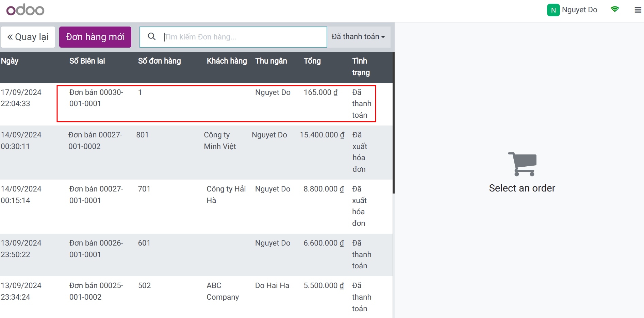This screenshot has width=644, height=318.
Task: Open the hamburger menu icon
Action: (x=638, y=10)
